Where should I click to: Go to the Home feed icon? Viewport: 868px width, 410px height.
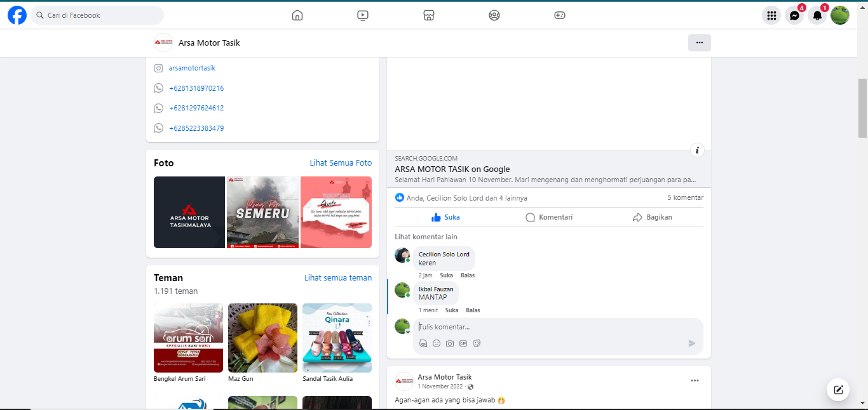[x=297, y=15]
